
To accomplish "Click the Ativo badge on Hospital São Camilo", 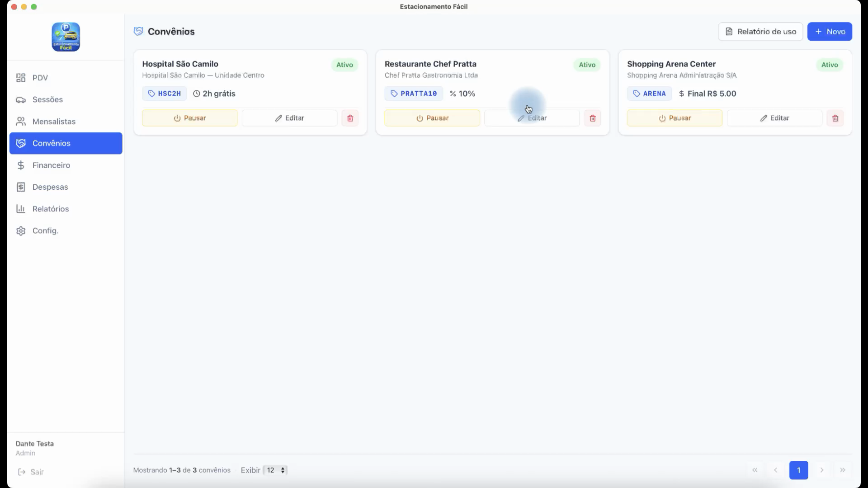I will 344,65.
